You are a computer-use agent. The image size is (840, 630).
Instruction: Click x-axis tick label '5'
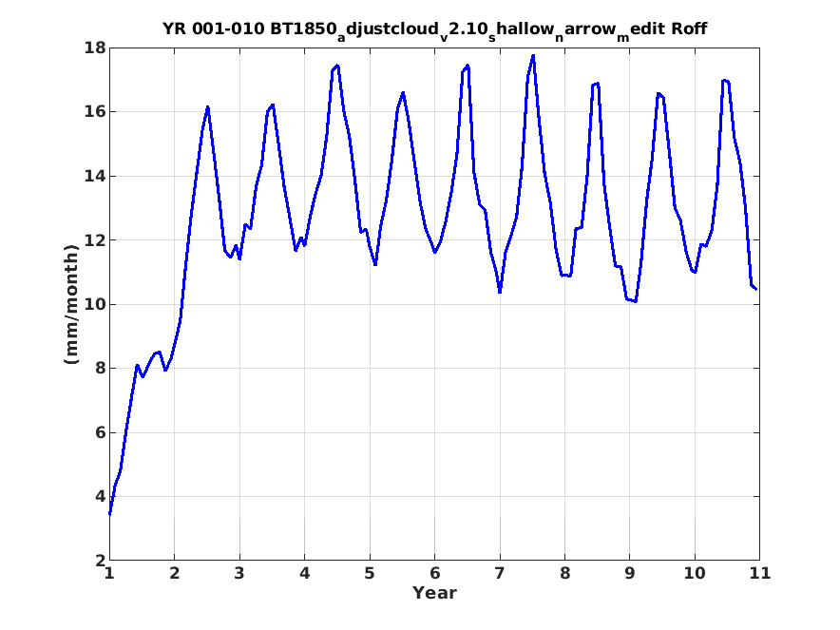coord(370,574)
